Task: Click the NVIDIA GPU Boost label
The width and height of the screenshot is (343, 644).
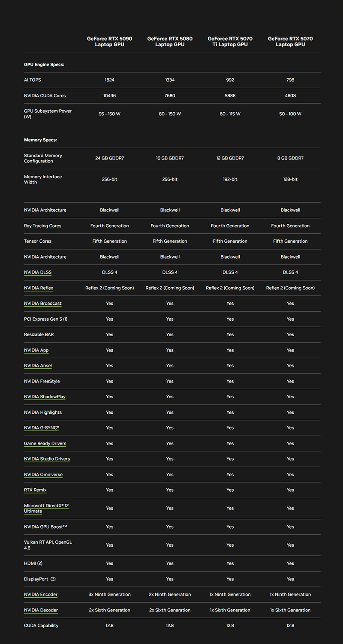Action: tap(45, 527)
